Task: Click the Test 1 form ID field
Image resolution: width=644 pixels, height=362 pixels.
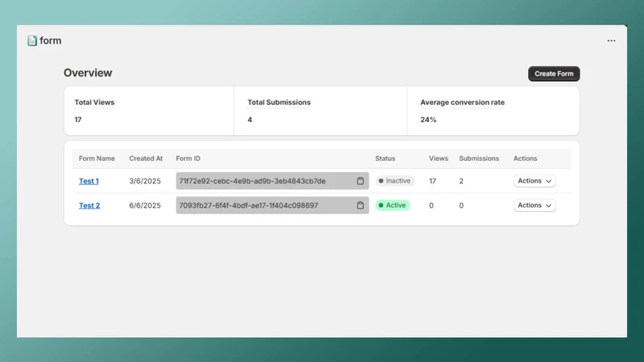Action: [x=272, y=181]
